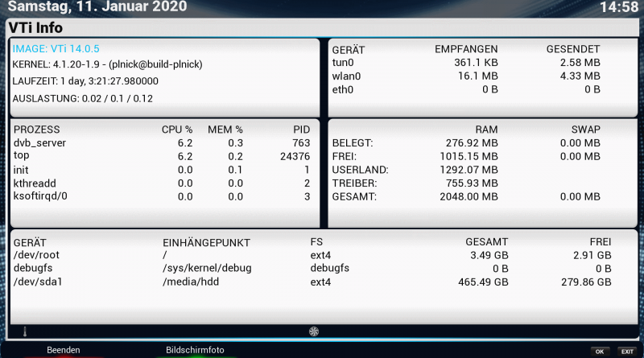Click free space 279.86 GB

(x=586, y=282)
